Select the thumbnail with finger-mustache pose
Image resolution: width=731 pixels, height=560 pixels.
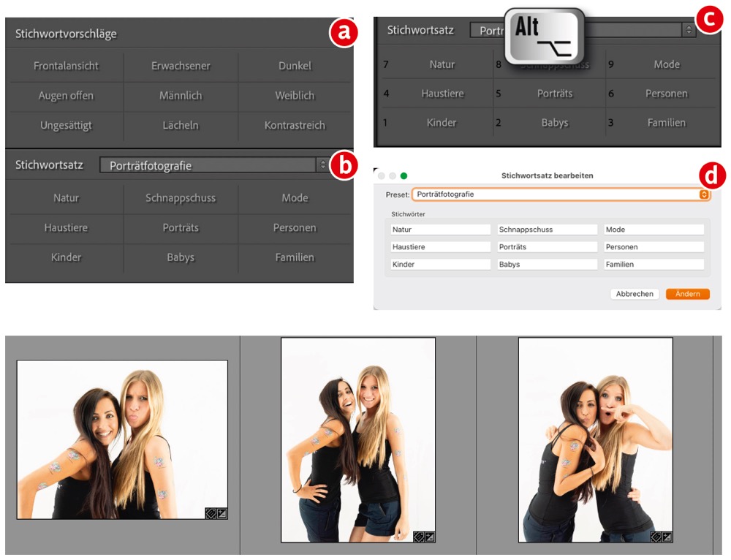pos(595,440)
